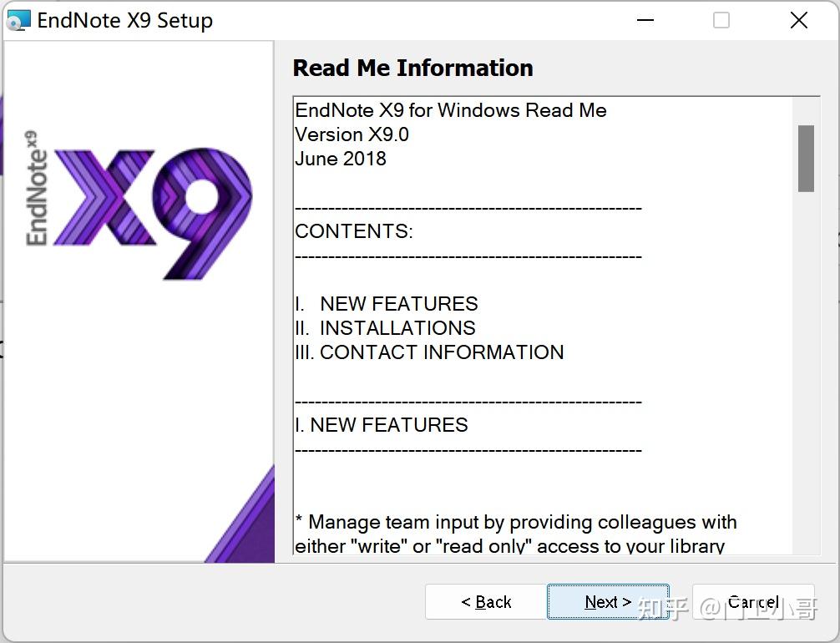Click the minimize icon on the title bar
Screen dimensions: 840x643
(x=645, y=19)
